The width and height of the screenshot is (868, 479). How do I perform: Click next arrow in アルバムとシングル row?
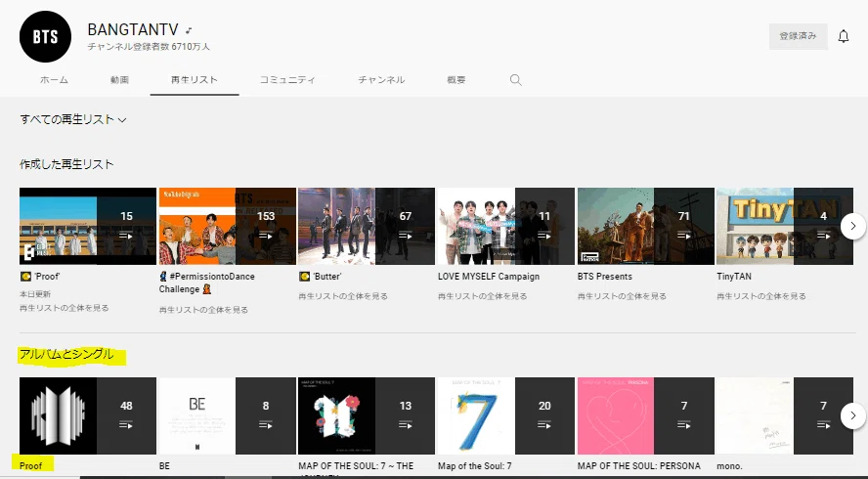[853, 415]
